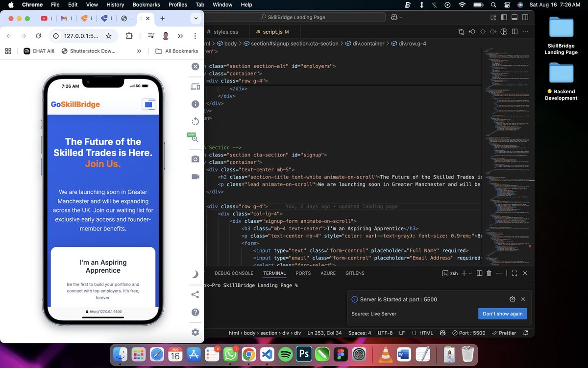The height and width of the screenshot is (368, 588).
Task: Kill the terminal with the trash icon
Action: (x=489, y=273)
